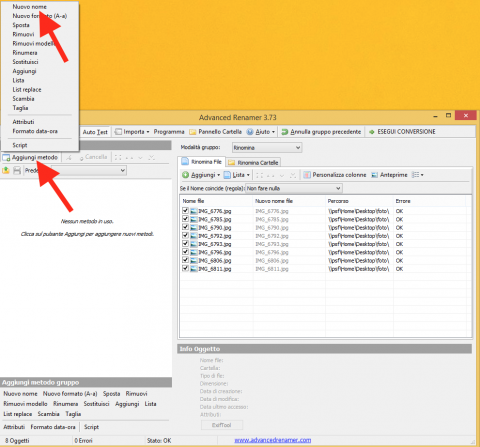Open the Modalità gruppo dropdown

pos(267,147)
